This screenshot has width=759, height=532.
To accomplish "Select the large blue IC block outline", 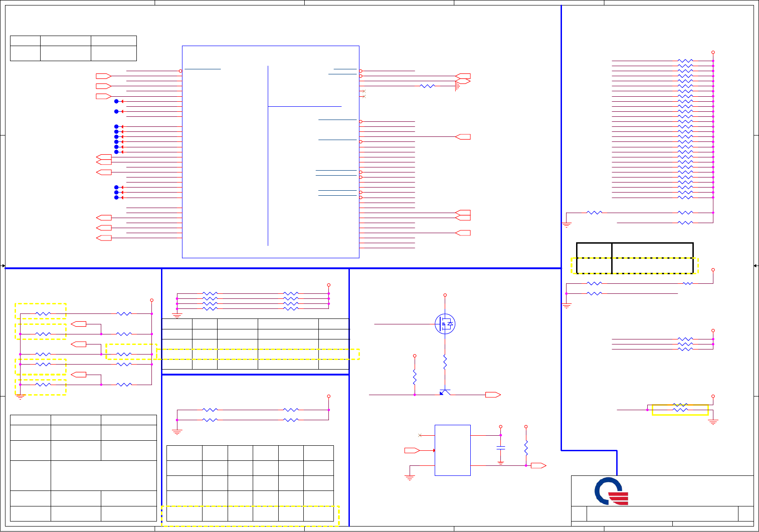I will [x=270, y=152].
